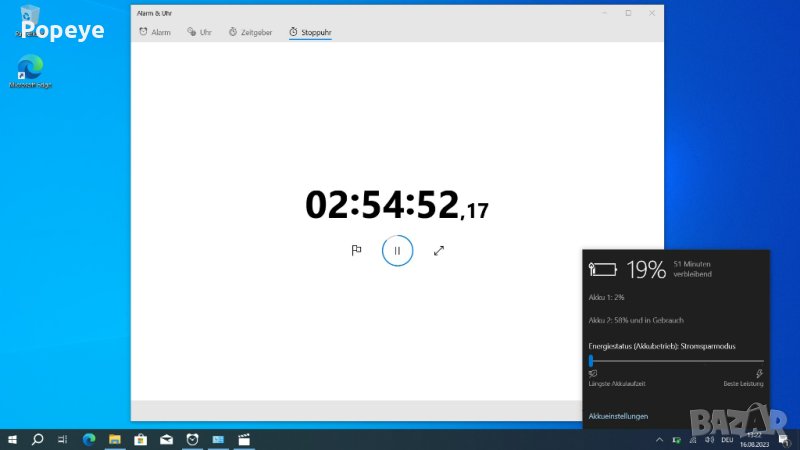
Task: Select the Stoppuhr tab
Action: tap(310, 32)
